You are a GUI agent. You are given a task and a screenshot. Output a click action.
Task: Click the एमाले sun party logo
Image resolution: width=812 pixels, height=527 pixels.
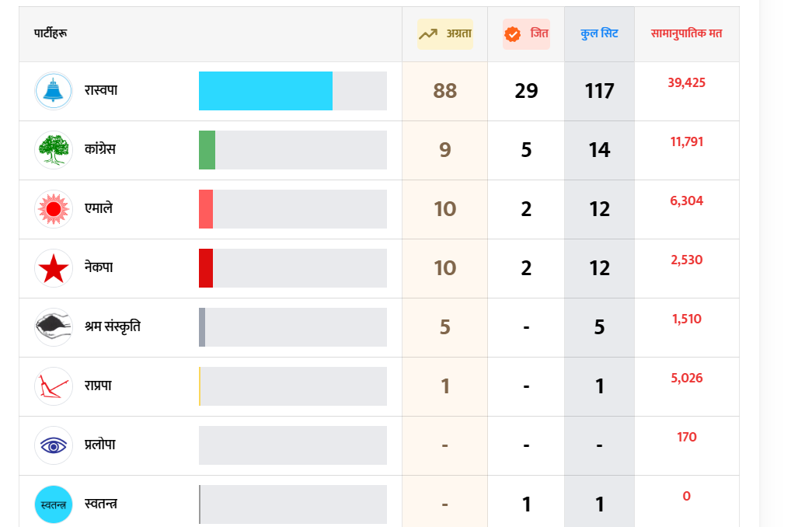(54, 209)
